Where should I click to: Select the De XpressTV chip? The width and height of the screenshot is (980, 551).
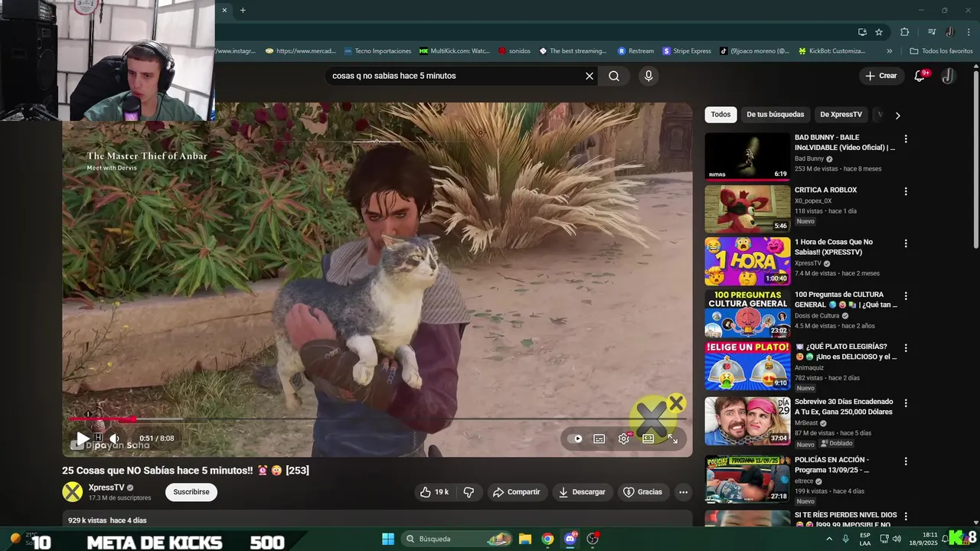pyautogui.click(x=841, y=115)
